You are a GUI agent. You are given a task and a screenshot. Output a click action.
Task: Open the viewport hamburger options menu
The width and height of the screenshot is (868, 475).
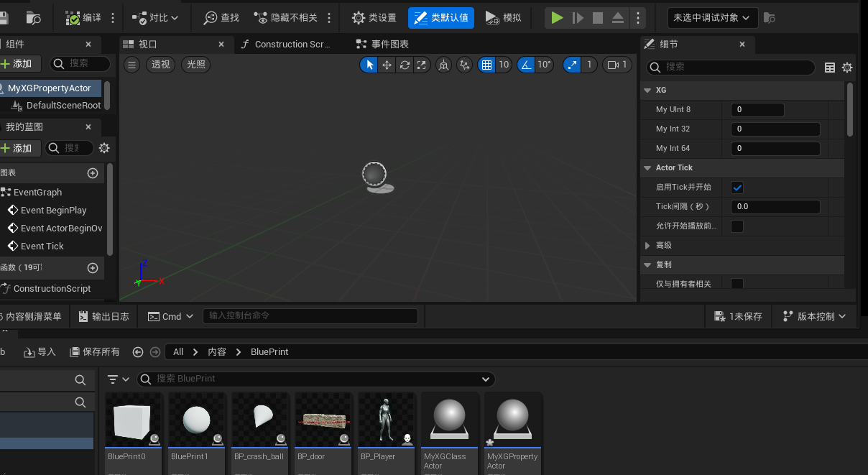click(x=131, y=65)
